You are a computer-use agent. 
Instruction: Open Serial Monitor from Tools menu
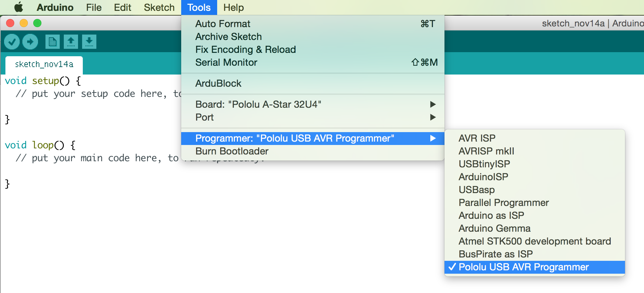[313, 62]
